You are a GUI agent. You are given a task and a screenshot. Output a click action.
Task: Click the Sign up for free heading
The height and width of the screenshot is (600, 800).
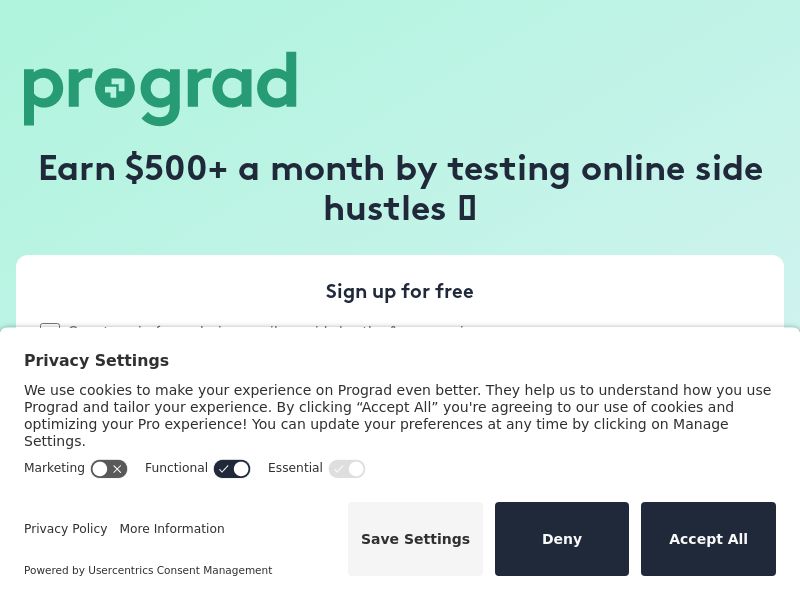tap(400, 291)
